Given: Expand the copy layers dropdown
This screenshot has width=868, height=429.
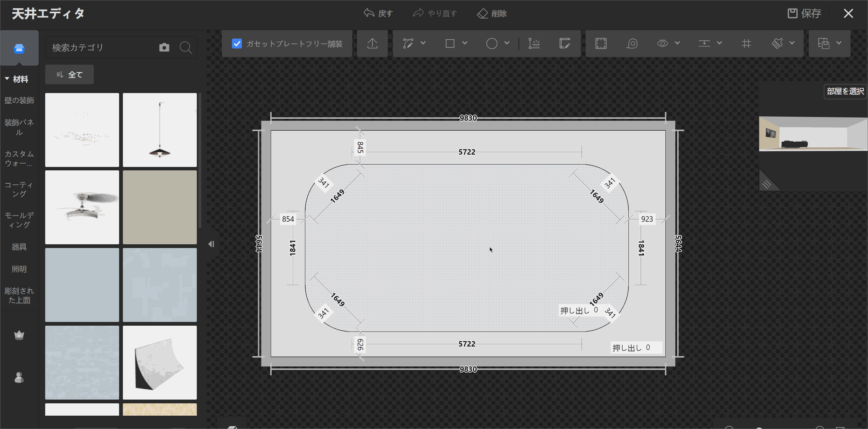Looking at the screenshot, I should tap(839, 43).
